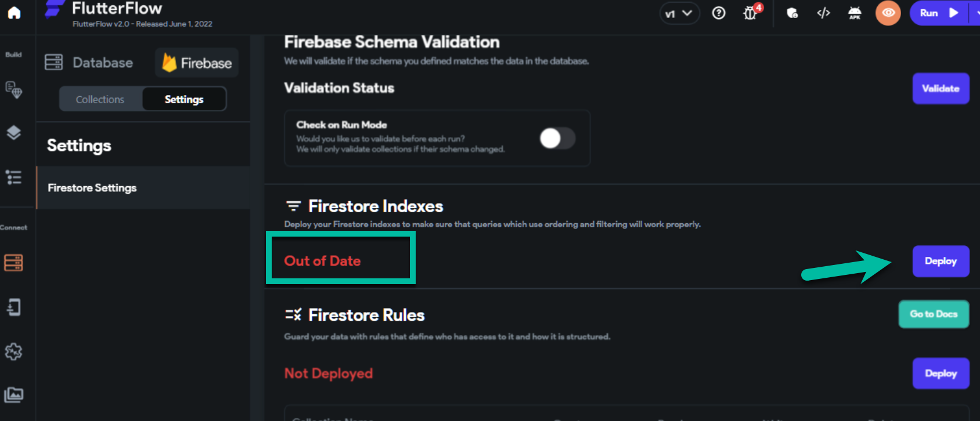Image resolution: width=980 pixels, height=421 pixels.
Task: Click the view code icon
Action: (x=823, y=13)
